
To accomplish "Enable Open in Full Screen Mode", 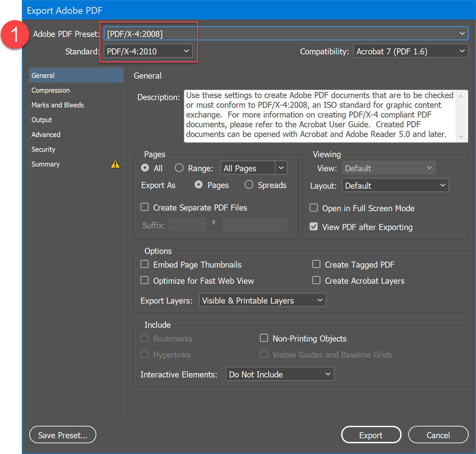I will coord(313,208).
